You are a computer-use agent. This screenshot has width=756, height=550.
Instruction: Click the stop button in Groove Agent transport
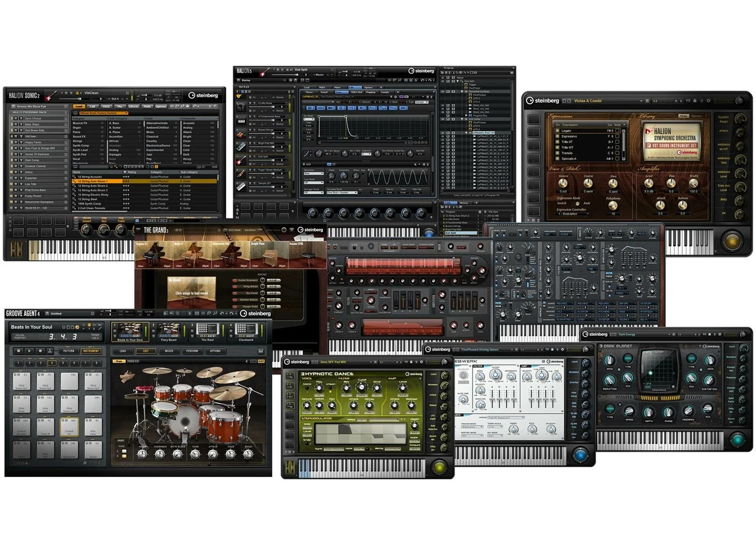point(19,350)
